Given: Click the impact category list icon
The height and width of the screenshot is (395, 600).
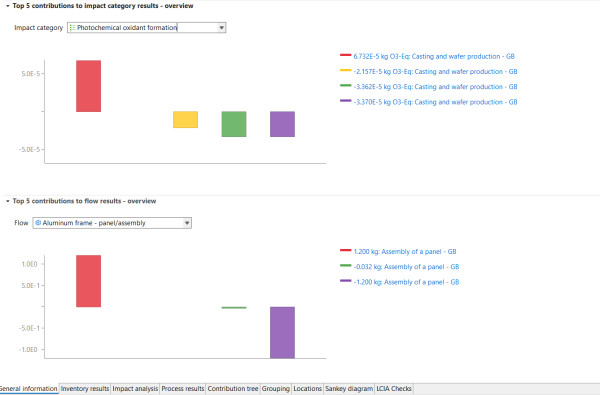Looking at the screenshot, I should [x=72, y=28].
